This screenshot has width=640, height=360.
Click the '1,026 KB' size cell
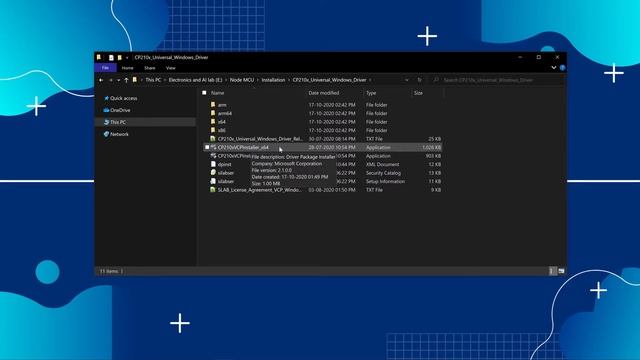click(431, 147)
